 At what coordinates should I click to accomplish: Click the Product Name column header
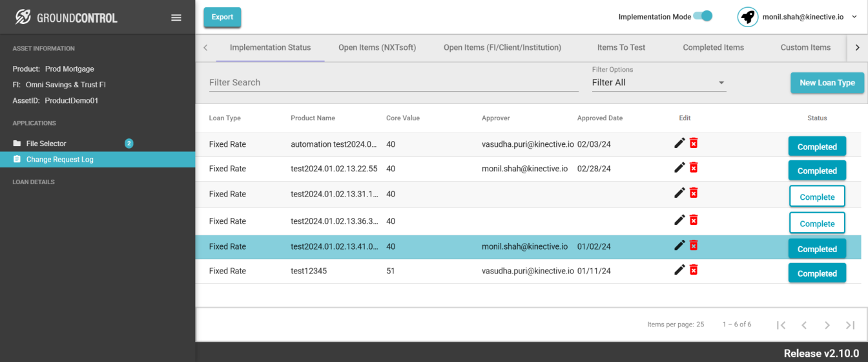point(313,118)
